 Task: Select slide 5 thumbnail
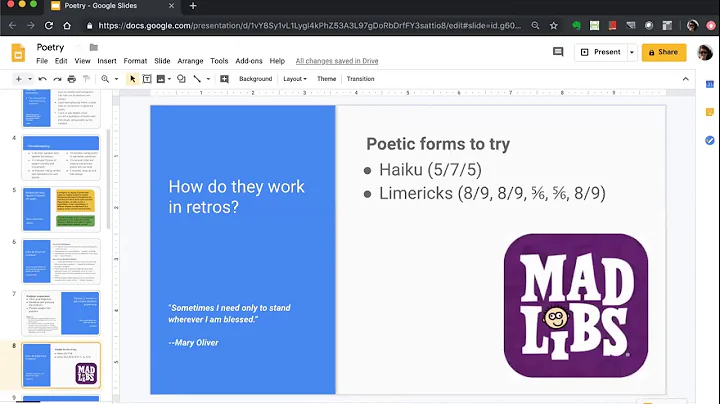[x=61, y=209]
